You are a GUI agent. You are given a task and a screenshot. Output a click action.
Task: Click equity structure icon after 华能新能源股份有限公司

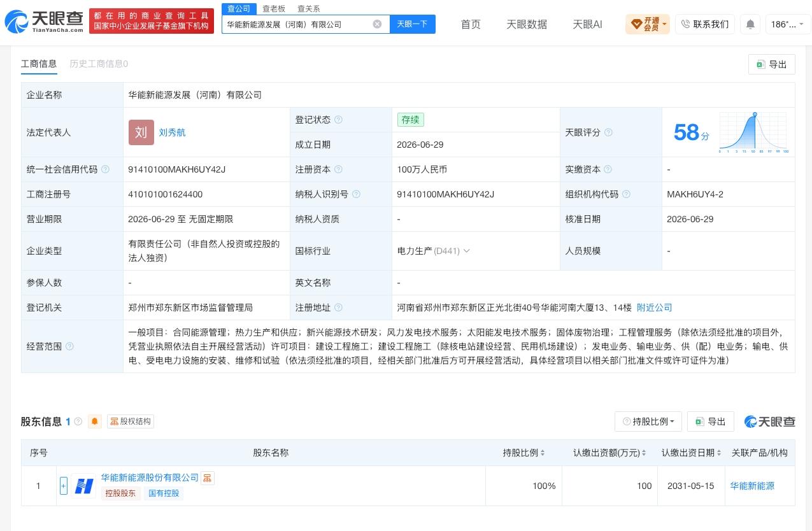[x=208, y=478]
